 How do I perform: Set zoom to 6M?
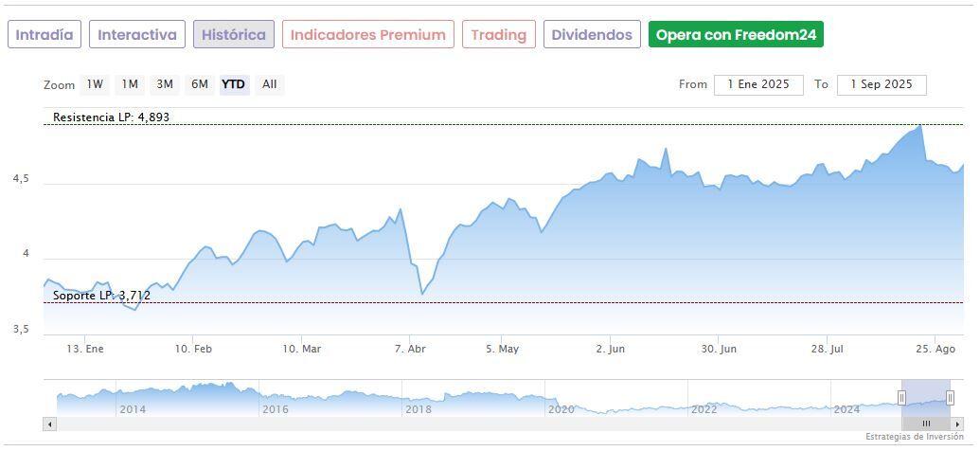click(x=199, y=84)
